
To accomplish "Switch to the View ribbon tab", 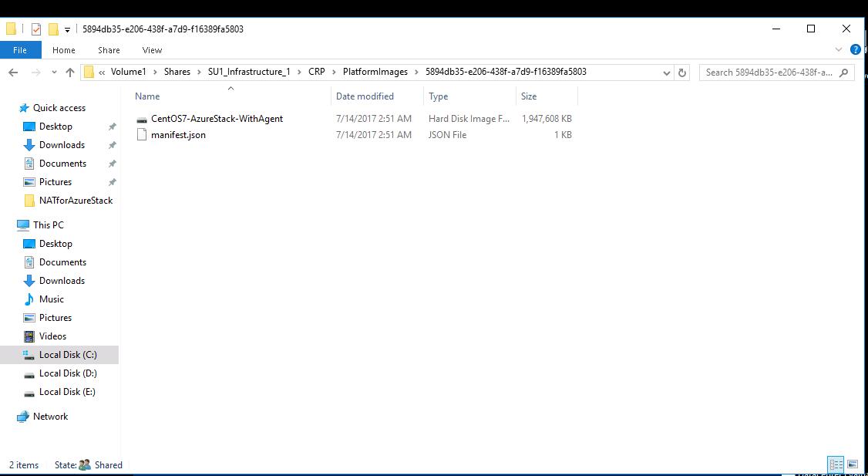I will [x=152, y=50].
